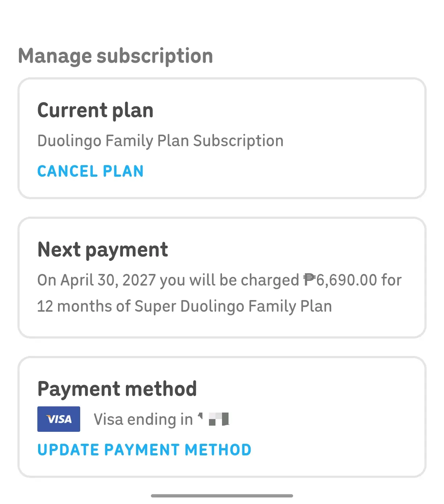The width and height of the screenshot is (444, 504).
Task: Click the Next payment heading
Action: [103, 250]
